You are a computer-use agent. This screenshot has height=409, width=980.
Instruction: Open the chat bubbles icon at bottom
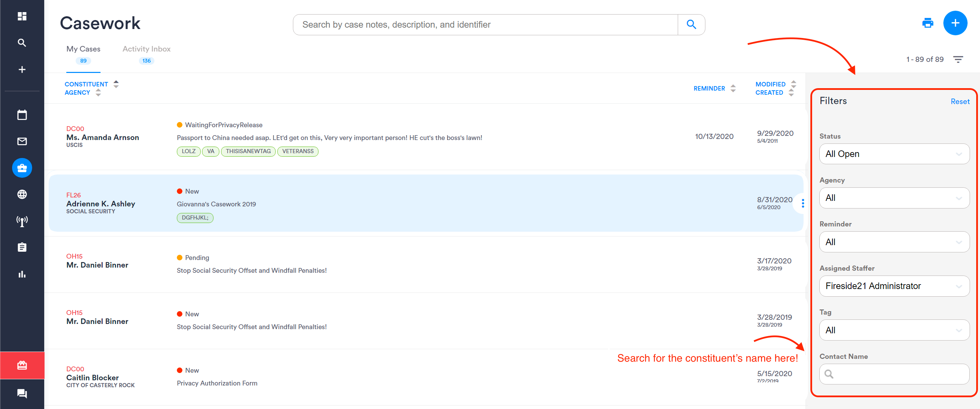point(22,393)
